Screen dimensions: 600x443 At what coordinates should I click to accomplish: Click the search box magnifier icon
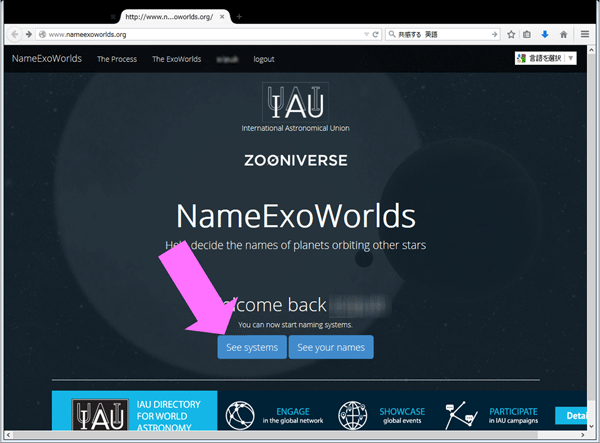(392, 34)
